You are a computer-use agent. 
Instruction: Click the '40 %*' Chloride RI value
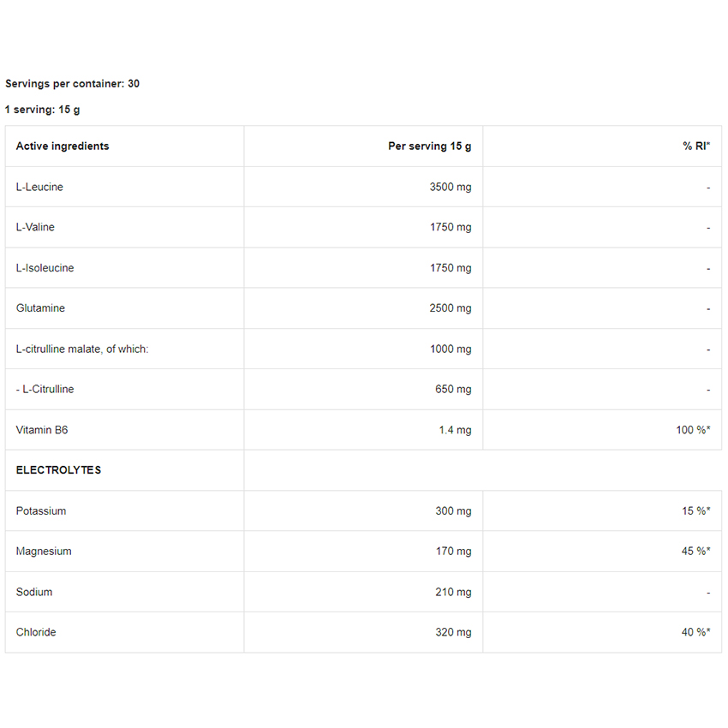[695, 633]
